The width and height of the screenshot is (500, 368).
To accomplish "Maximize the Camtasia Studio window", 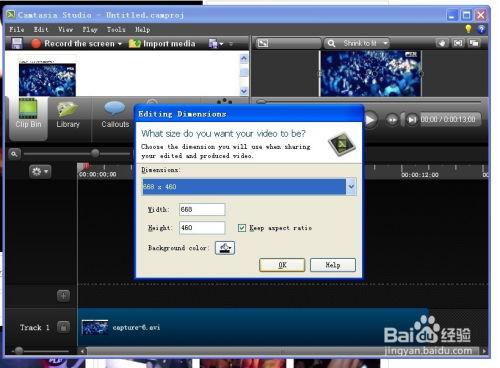I will pos(467,15).
